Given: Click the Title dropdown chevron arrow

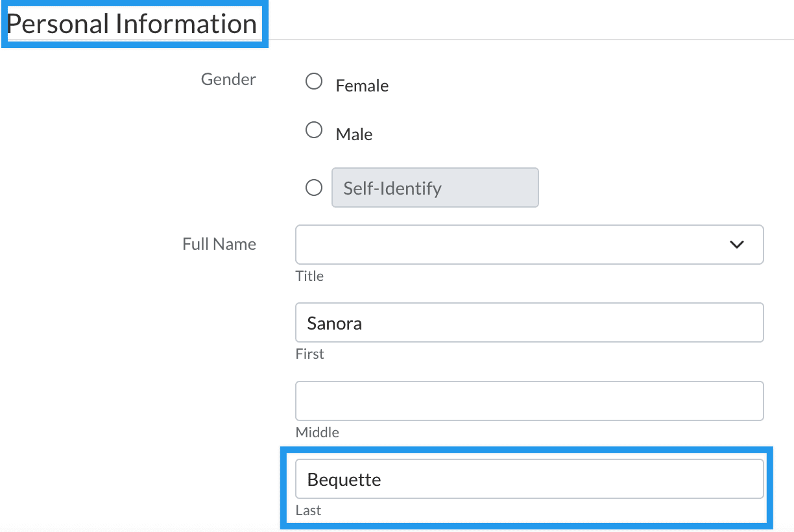Looking at the screenshot, I should pyautogui.click(x=736, y=245).
